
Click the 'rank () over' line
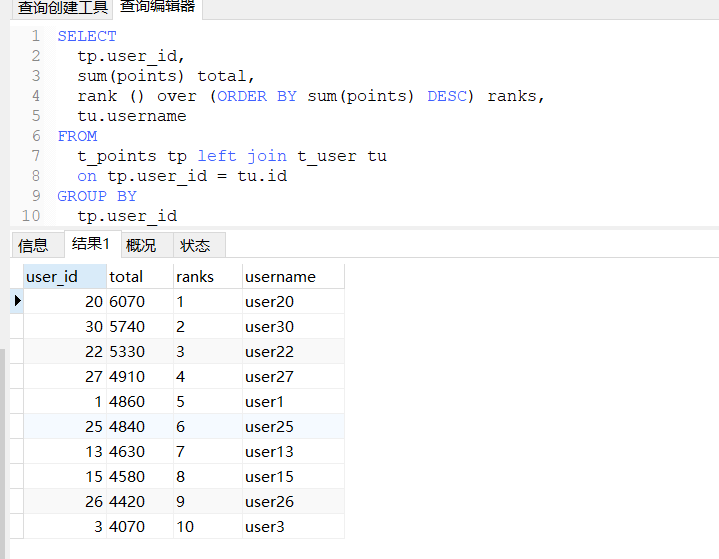(x=310, y=96)
